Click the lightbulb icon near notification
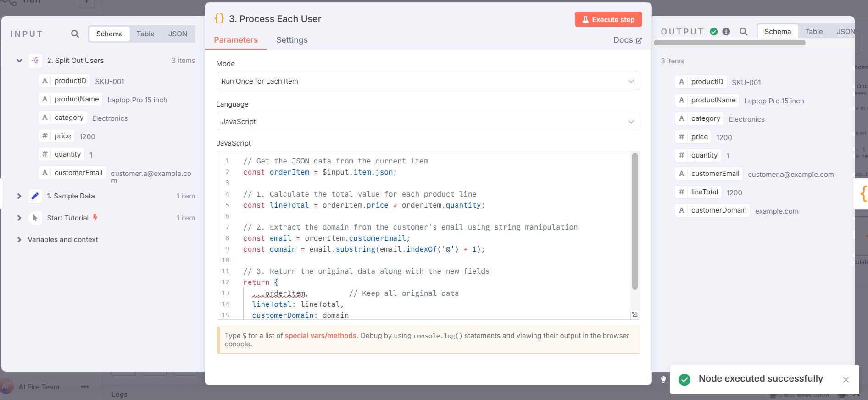Viewport: 868px width, 400px height. click(x=663, y=379)
